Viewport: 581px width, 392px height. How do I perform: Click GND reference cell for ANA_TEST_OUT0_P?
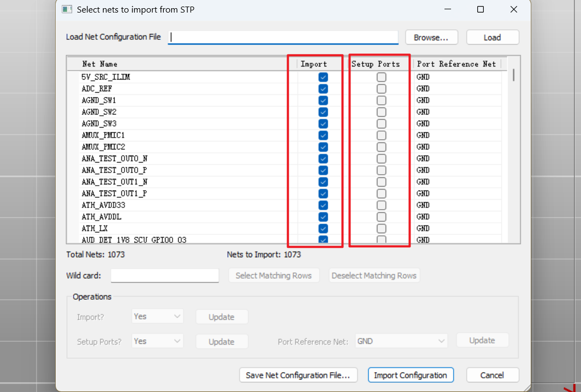point(458,170)
